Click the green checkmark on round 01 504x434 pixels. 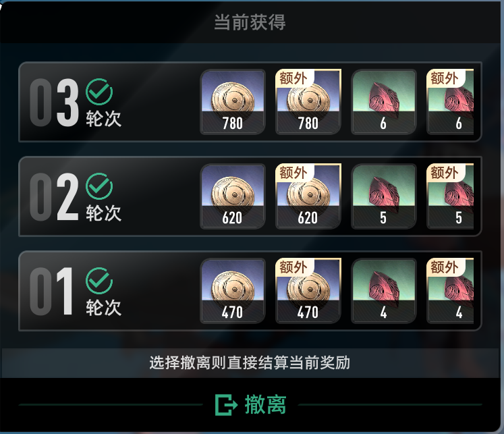[99, 281]
